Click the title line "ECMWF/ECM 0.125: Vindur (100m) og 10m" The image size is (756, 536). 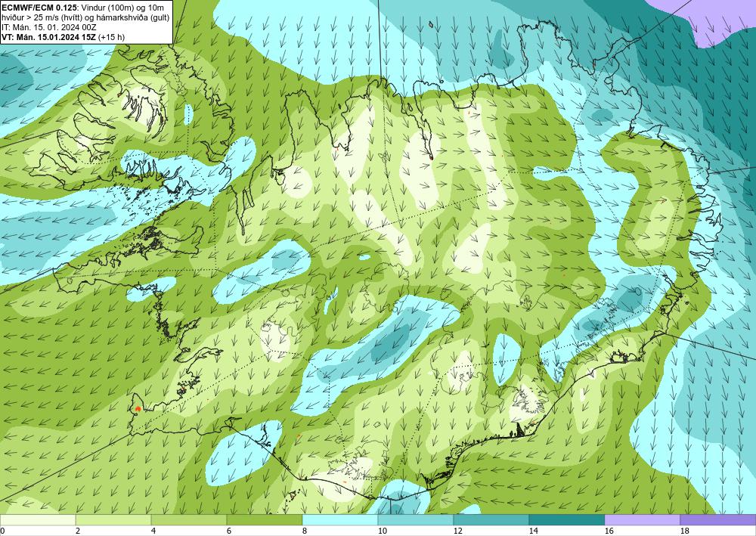pos(83,8)
